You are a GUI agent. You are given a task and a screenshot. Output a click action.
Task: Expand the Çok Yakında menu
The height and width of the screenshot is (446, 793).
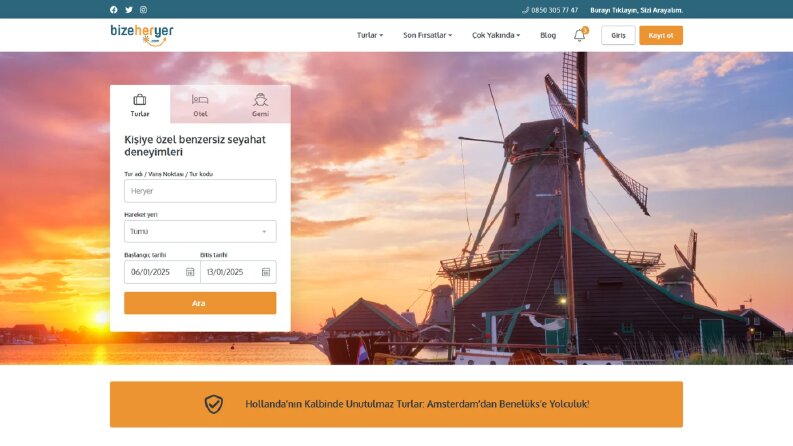click(x=496, y=35)
